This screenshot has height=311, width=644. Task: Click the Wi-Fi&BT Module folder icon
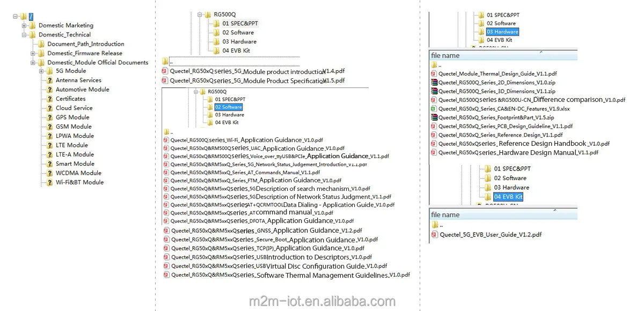(50, 182)
